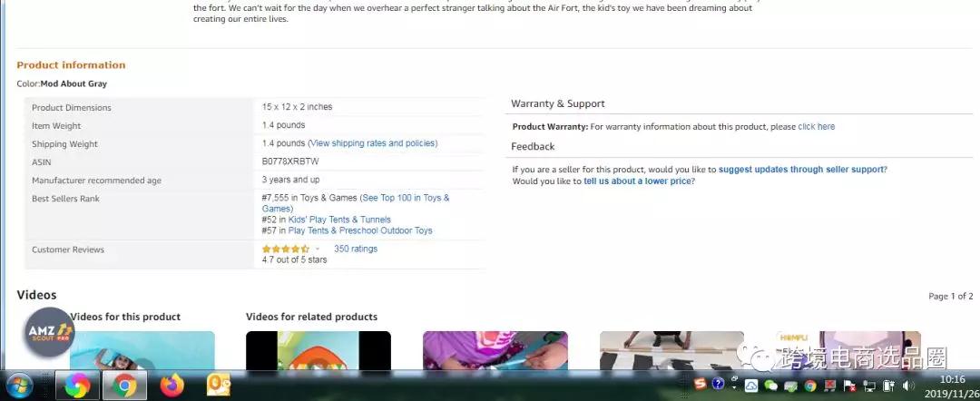Expand the star rating breakdown arrow

coord(318,249)
